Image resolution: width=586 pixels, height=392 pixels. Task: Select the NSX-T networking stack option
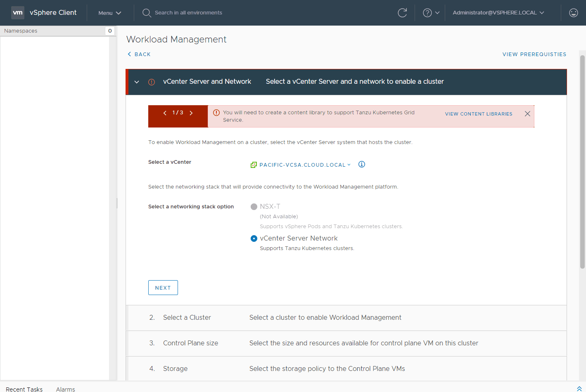pos(254,206)
